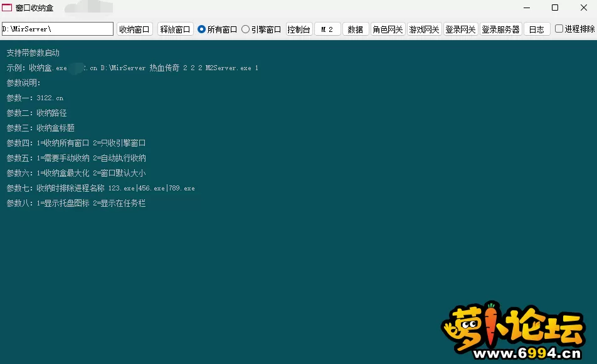Viewport: 597px width, 364px height.
Task: Click the 收纳窗口 button
Action: 134,29
